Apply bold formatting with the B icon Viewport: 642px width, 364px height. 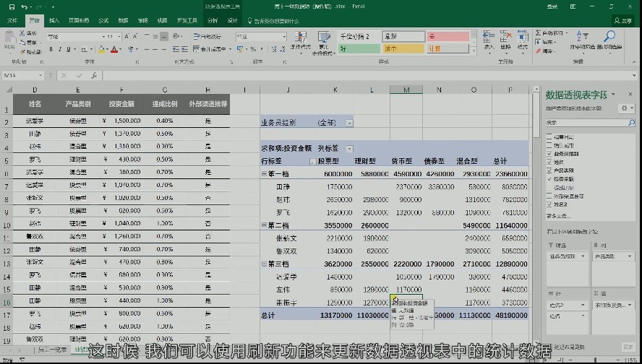[51, 50]
